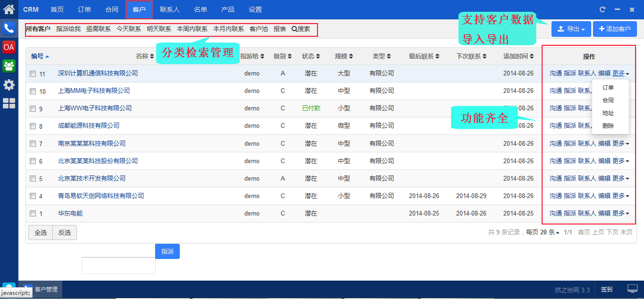This screenshot has height=299, width=644.
Task: Open the green team users icon
Action: coord(9,66)
